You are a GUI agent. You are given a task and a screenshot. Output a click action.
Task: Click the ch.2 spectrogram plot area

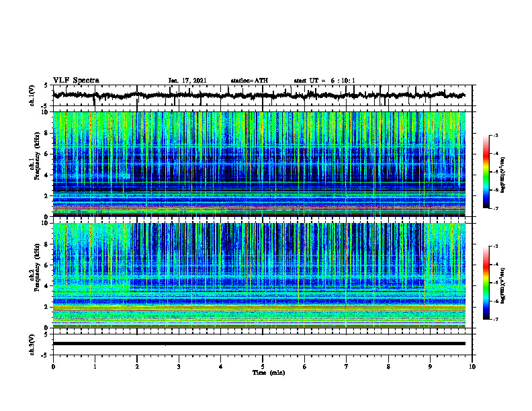coord(259,275)
